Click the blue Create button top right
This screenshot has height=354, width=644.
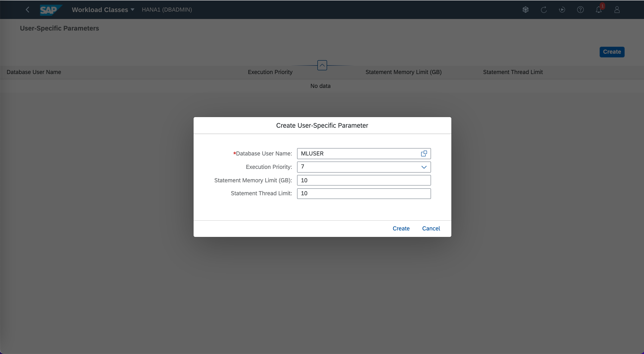(612, 52)
